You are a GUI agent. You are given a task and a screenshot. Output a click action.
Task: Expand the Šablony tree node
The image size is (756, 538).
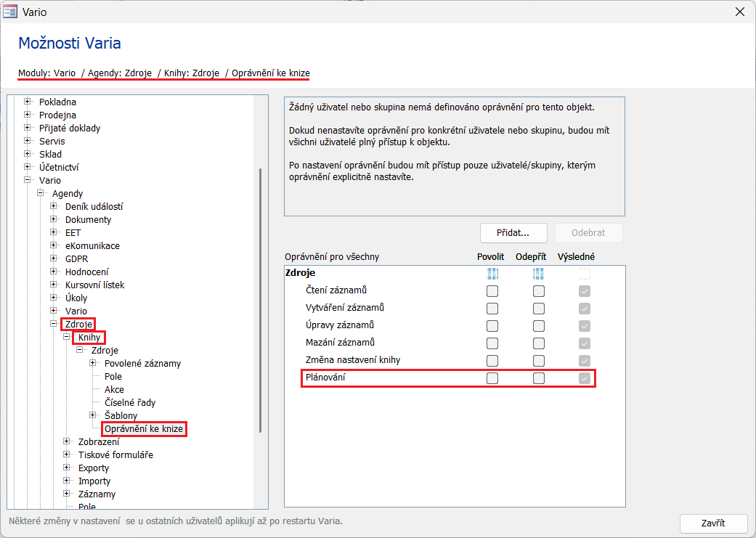click(x=93, y=416)
